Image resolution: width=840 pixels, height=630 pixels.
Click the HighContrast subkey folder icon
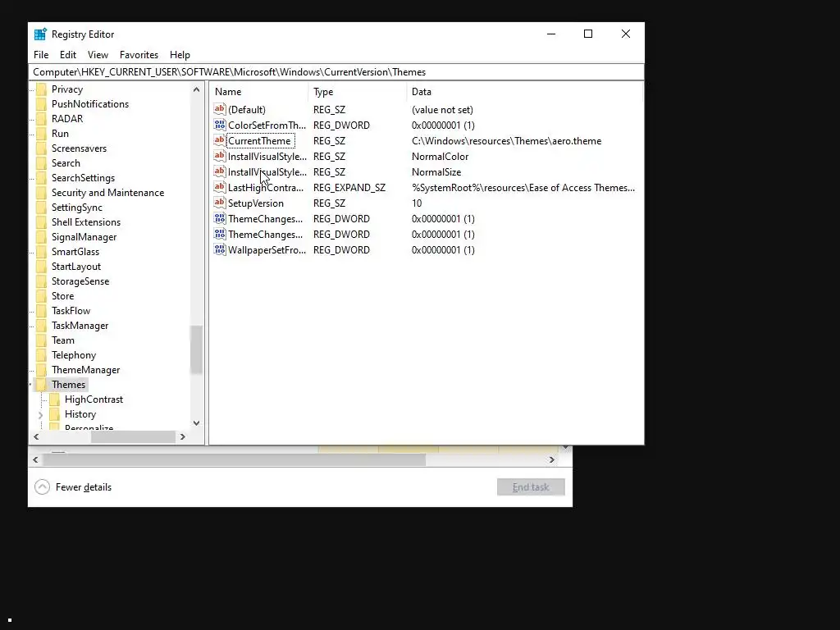(54, 399)
